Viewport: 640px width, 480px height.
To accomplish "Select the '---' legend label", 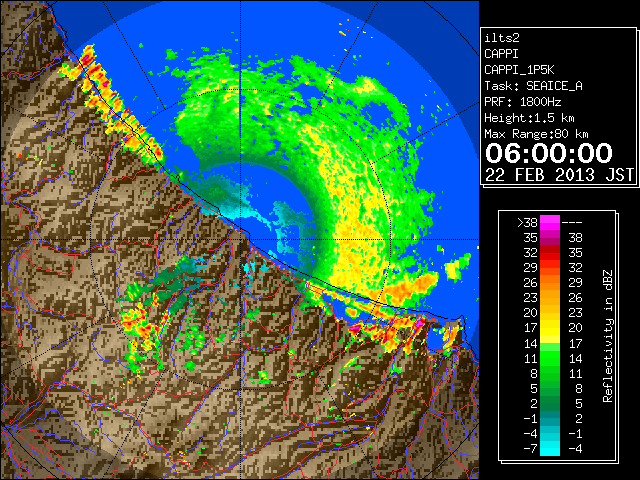I will (x=572, y=222).
